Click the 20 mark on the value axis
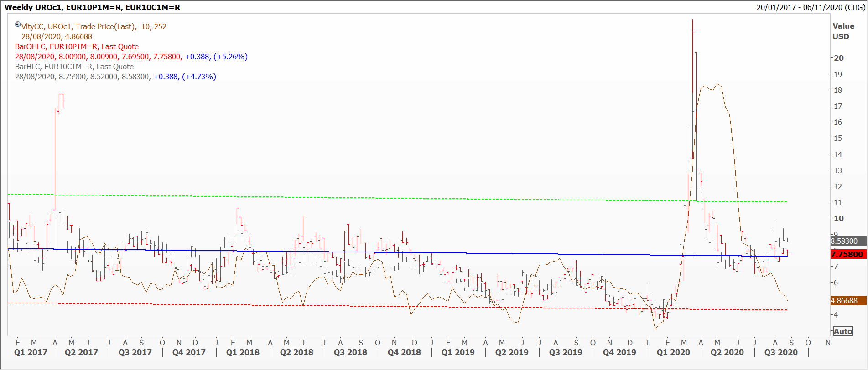This screenshot has height=370, width=868. point(839,58)
